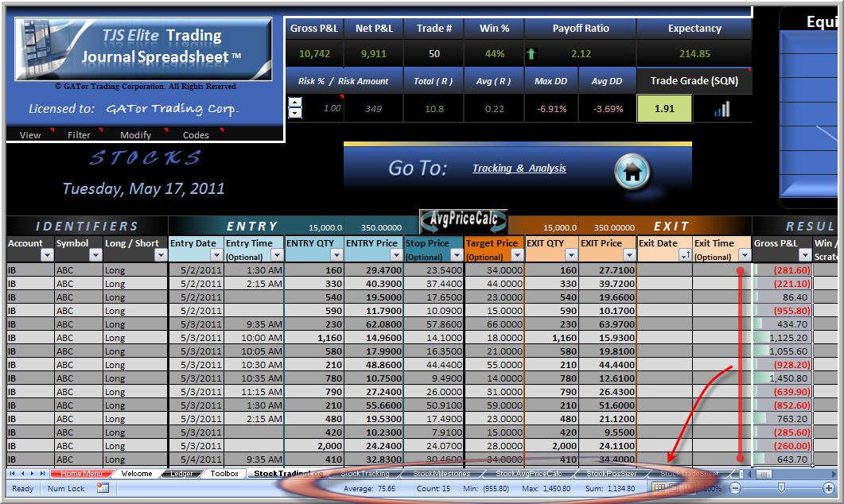Open the Filter menu

coord(79,134)
